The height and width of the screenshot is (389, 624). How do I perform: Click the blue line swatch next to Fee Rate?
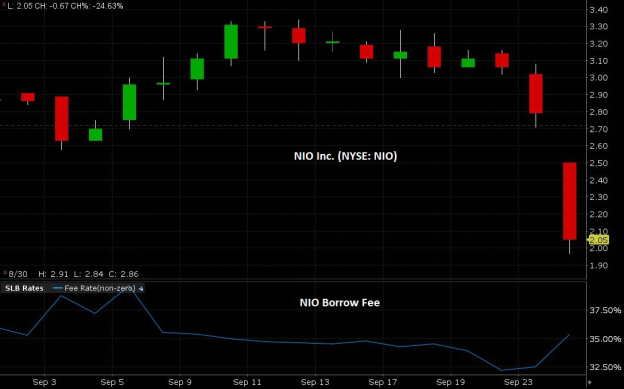point(58,288)
